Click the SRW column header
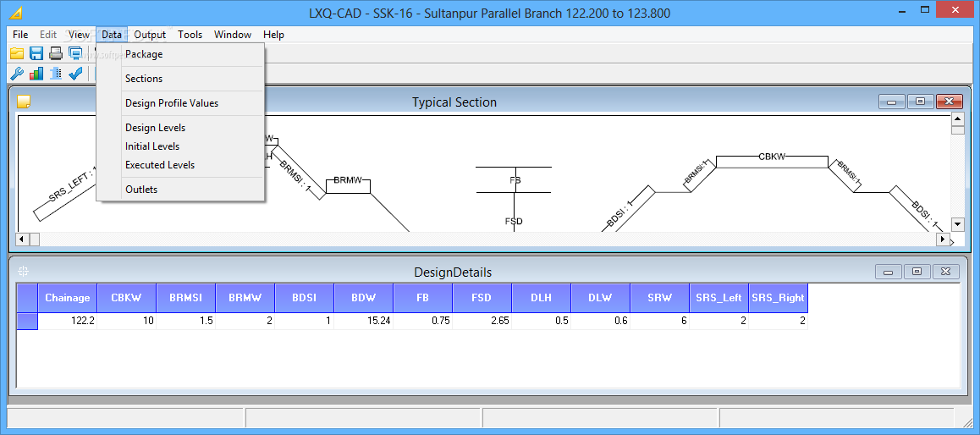Screen dimensions: 980x435 [660, 298]
